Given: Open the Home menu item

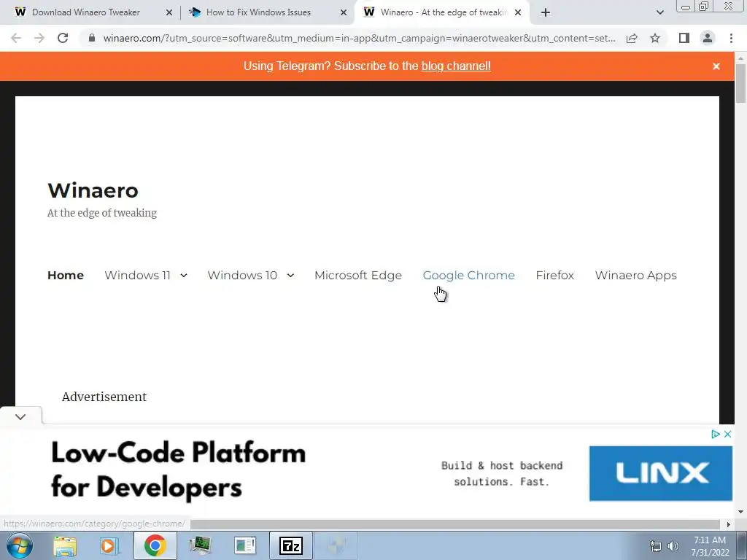Looking at the screenshot, I should click(66, 275).
